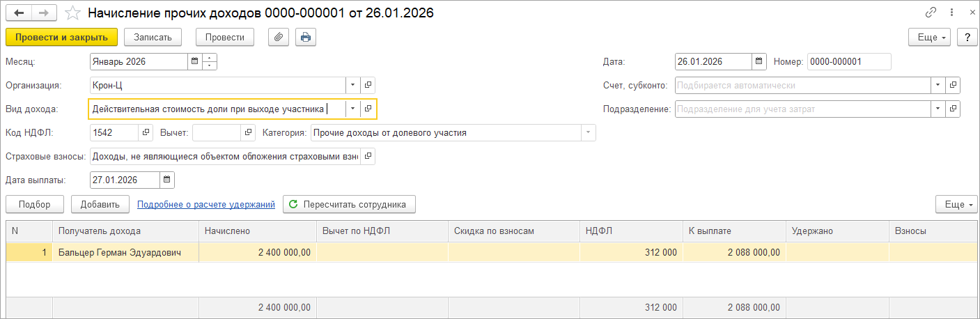Add document to favorites with star icon
980x319 pixels.
[x=71, y=13]
